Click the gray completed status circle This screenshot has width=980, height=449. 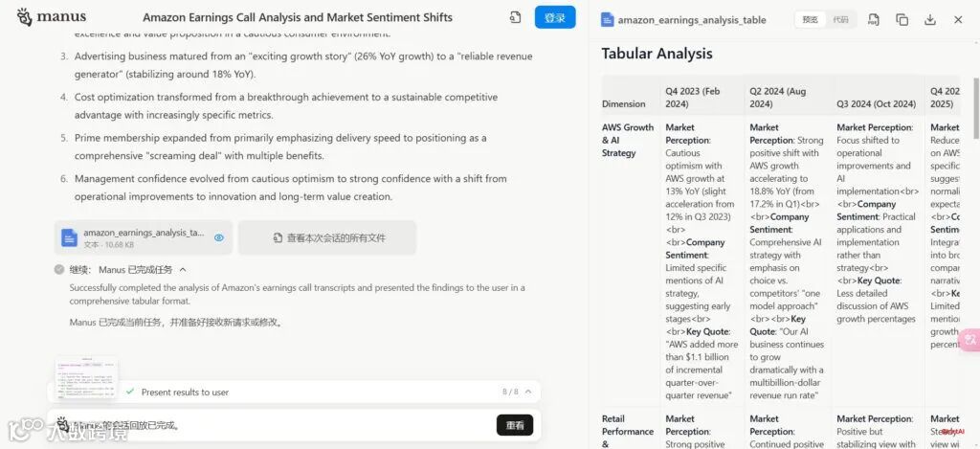(59, 270)
